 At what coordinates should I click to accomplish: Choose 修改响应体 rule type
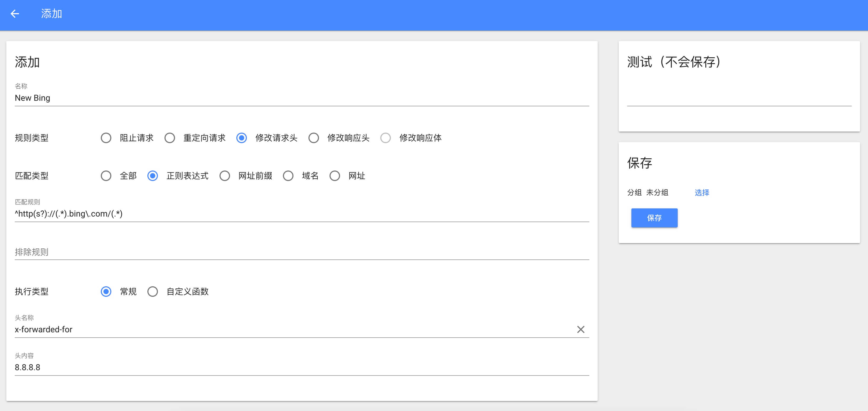click(x=386, y=138)
